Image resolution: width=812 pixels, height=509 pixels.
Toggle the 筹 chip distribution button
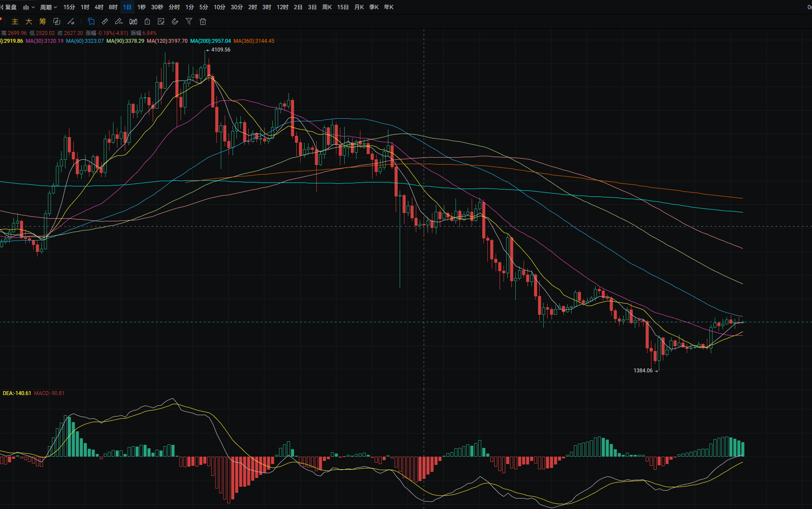(x=43, y=21)
